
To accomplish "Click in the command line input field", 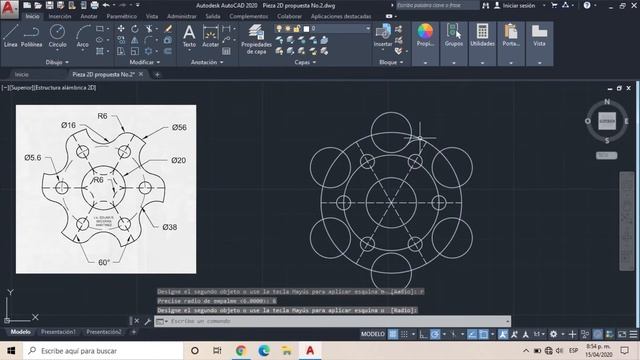I will pyautogui.click(x=333, y=321).
